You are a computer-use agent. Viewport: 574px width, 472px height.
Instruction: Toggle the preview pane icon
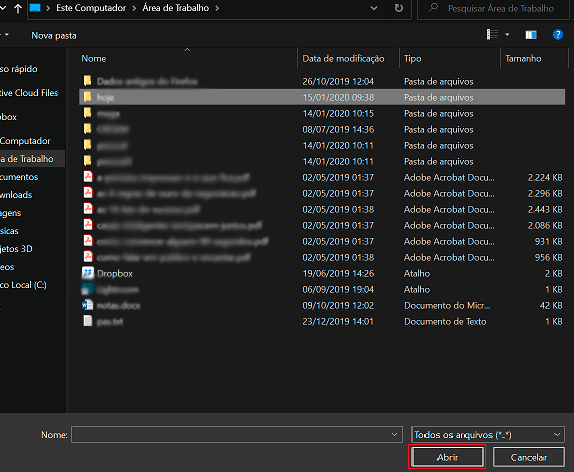tap(531, 35)
